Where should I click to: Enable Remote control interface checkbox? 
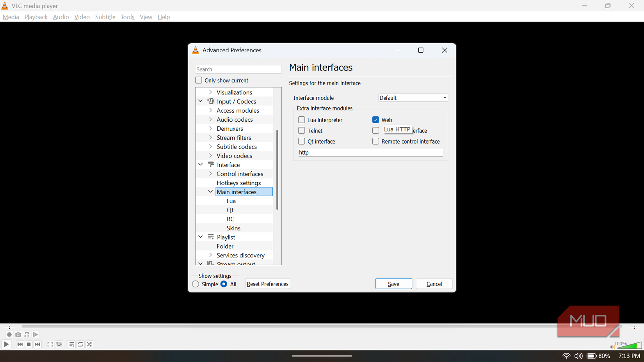375,141
